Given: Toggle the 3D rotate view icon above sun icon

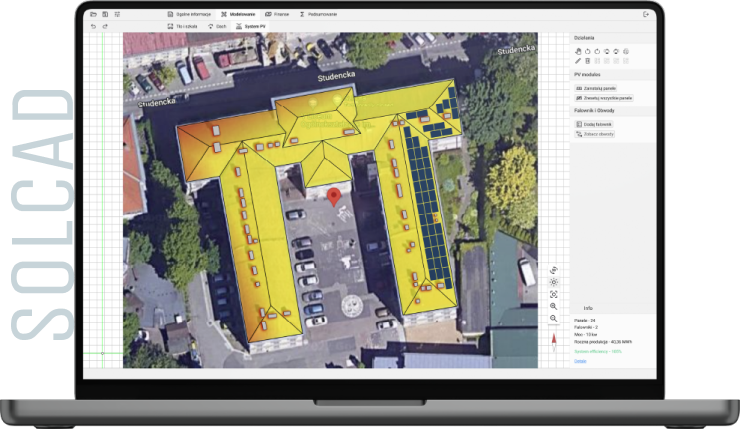Looking at the screenshot, I should click(554, 270).
